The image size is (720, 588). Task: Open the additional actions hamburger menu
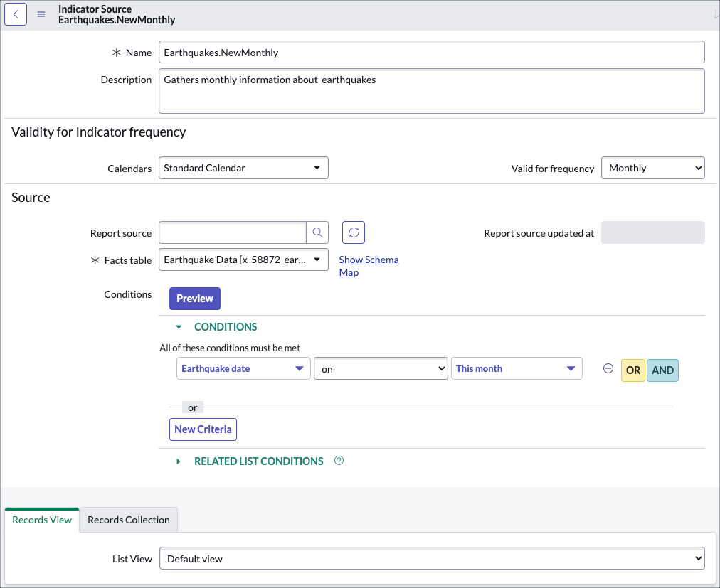coord(41,14)
